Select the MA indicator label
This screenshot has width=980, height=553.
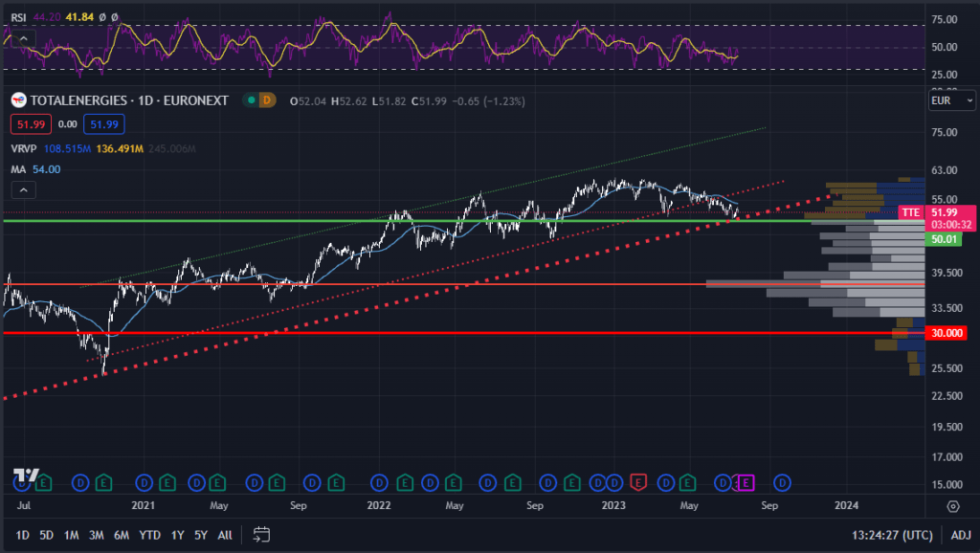(x=18, y=169)
